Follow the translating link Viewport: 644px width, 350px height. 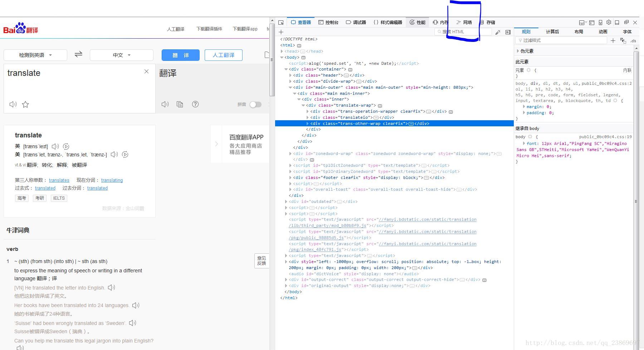(x=112, y=180)
